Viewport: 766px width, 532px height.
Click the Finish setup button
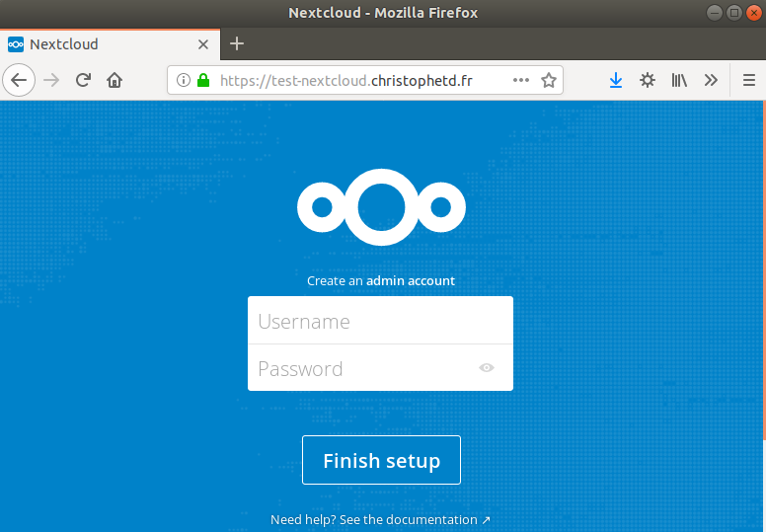(381, 460)
